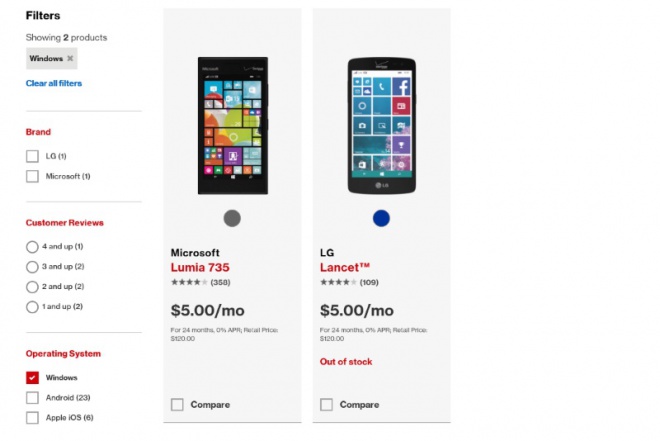The image size is (660, 441).
Task: Tick Compare for LG Lancet
Action: pos(326,404)
